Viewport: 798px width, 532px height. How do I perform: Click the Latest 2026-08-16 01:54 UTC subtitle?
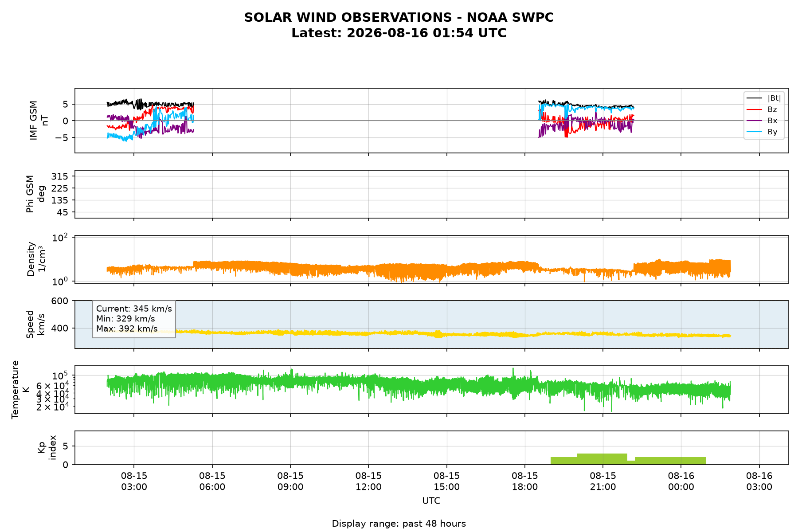pos(399,33)
